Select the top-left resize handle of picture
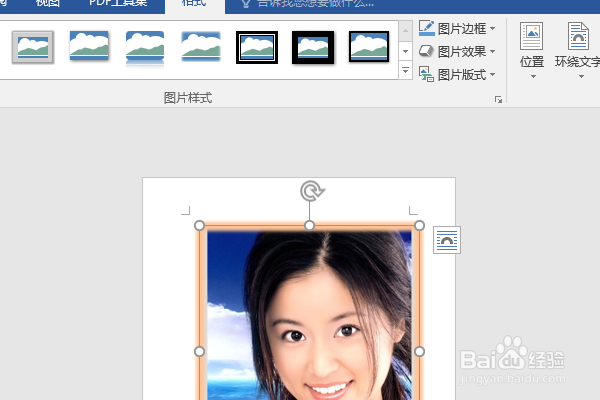The image size is (600, 400). point(199,225)
